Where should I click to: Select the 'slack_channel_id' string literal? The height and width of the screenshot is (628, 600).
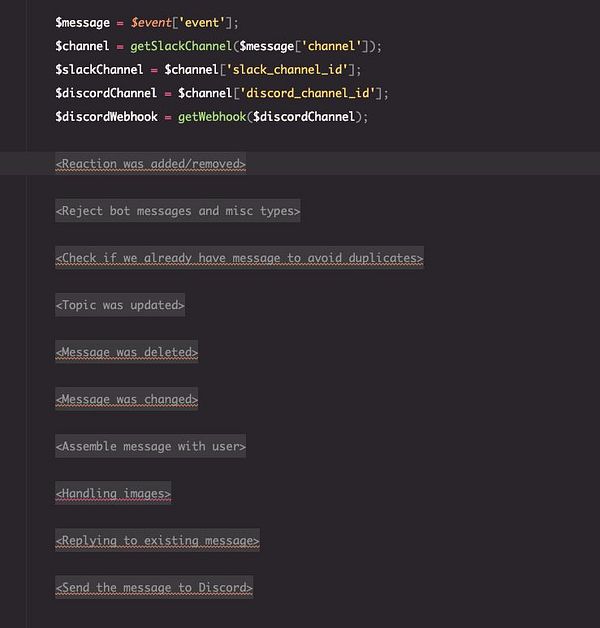[x=287, y=70]
